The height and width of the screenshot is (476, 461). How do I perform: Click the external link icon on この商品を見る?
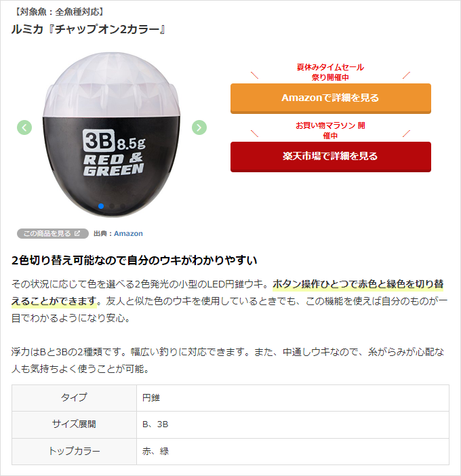point(77,233)
